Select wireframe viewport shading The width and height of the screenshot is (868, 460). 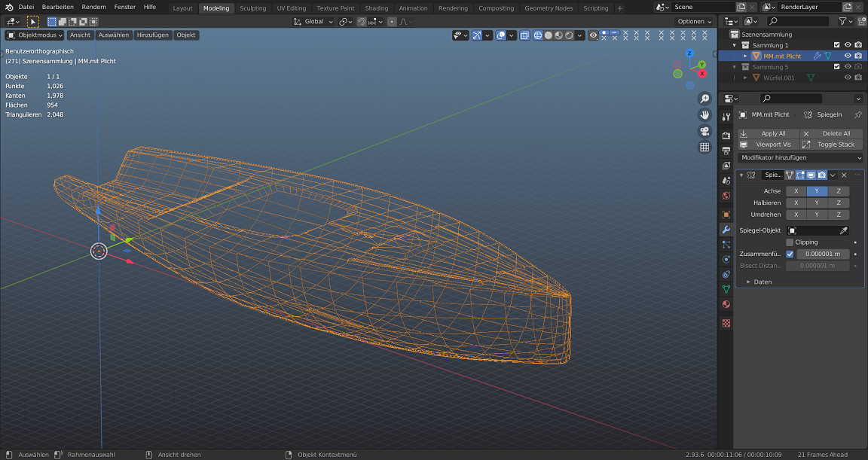coord(537,35)
